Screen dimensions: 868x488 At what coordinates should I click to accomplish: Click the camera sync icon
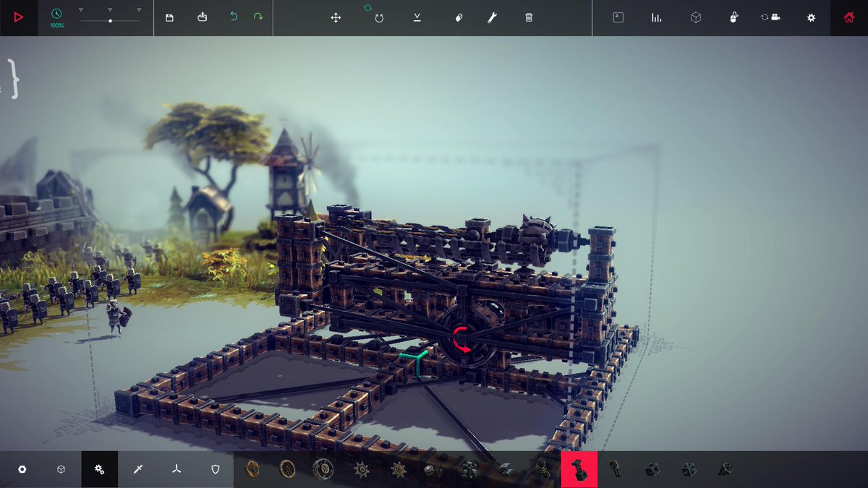coord(771,17)
